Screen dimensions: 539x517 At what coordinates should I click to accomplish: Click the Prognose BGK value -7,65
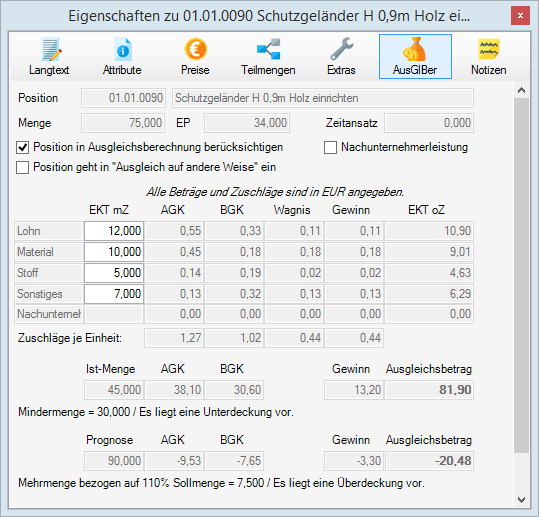click(x=234, y=461)
